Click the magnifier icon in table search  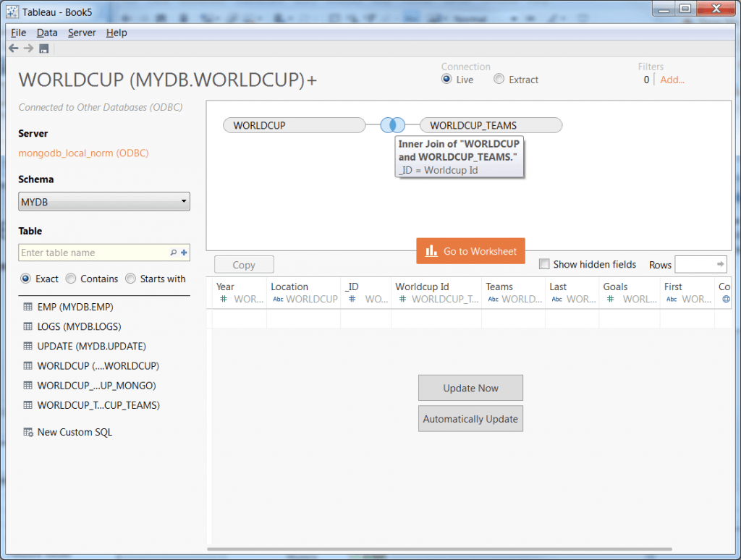(x=173, y=253)
